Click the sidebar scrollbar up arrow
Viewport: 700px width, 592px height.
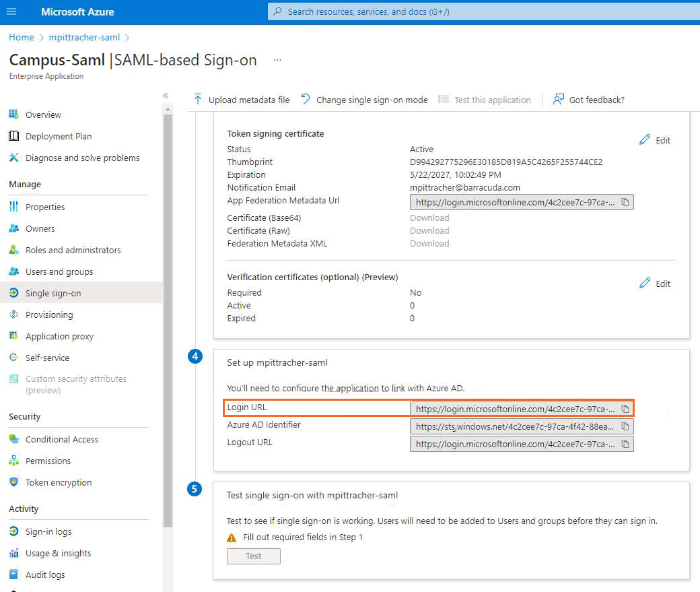(x=168, y=109)
